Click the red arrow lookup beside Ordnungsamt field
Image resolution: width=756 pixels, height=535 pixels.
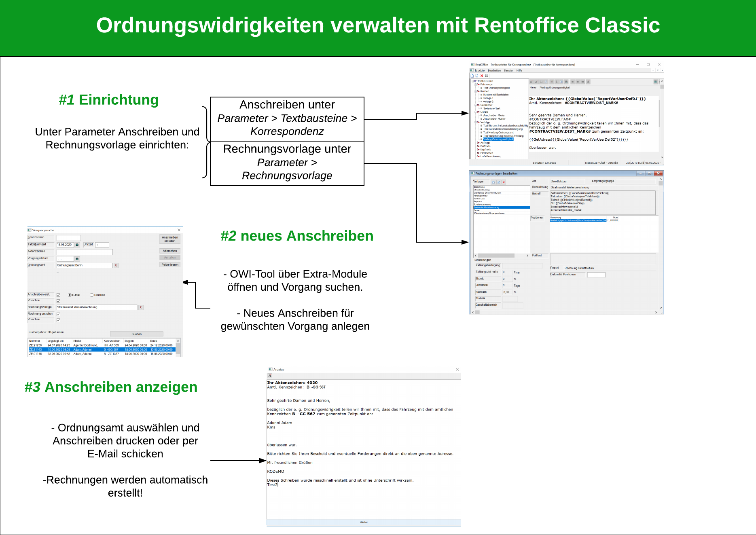pos(116,265)
